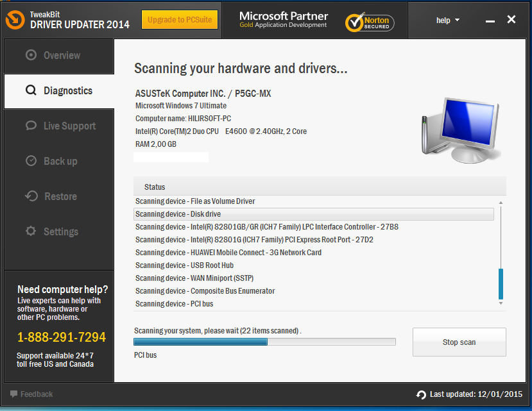Screen dimensions: 532x411
Task: Click the "ASUSTeK Computer INC. / P5GC-MX" text
Action: coord(203,94)
